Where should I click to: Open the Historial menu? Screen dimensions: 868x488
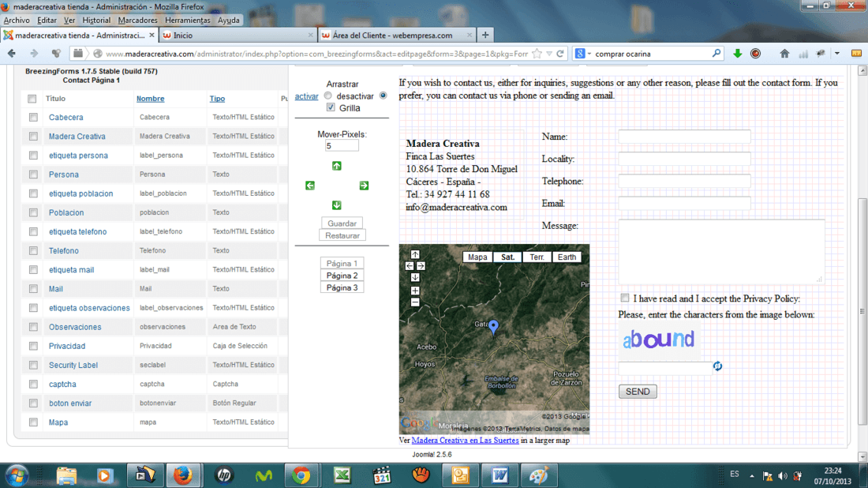point(96,20)
